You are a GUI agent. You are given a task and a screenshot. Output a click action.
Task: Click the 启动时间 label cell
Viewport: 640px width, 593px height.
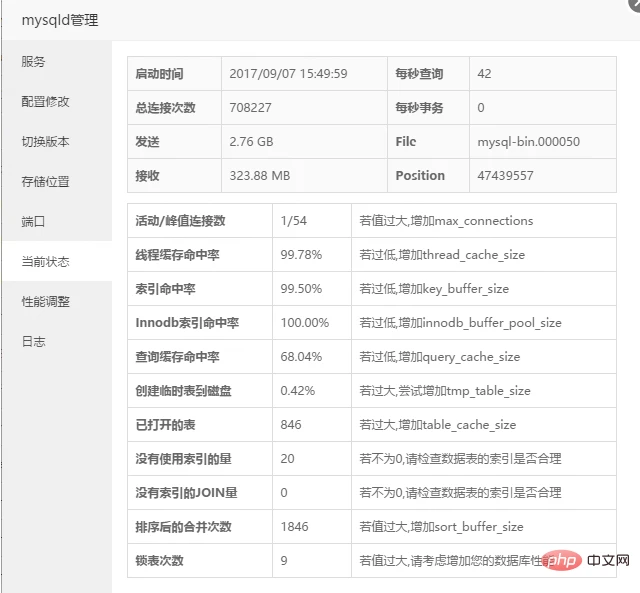pos(174,74)
